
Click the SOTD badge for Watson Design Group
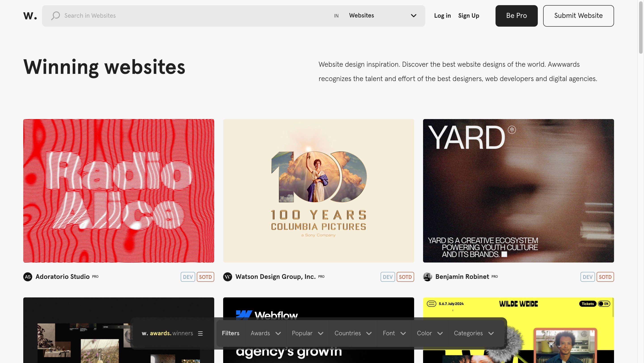tap(405, 277)
